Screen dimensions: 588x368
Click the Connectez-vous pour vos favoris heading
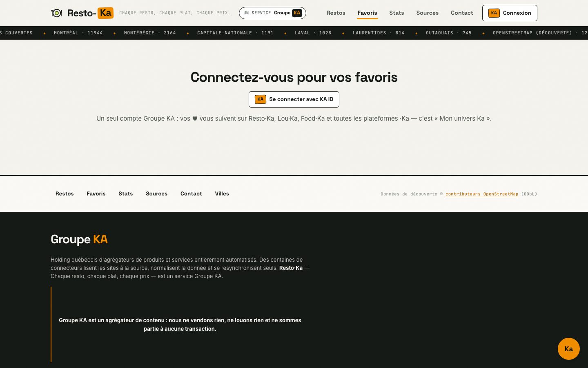tap(294, 77)
